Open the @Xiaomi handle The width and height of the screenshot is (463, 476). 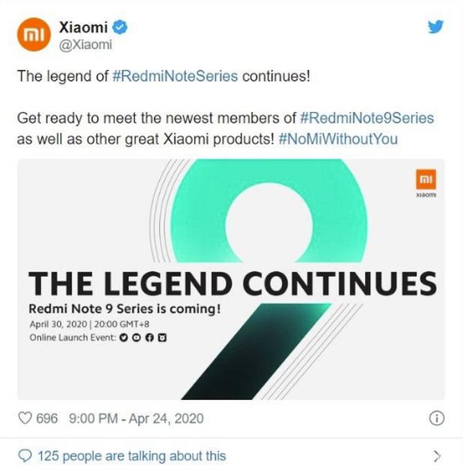tap(82, 45)
